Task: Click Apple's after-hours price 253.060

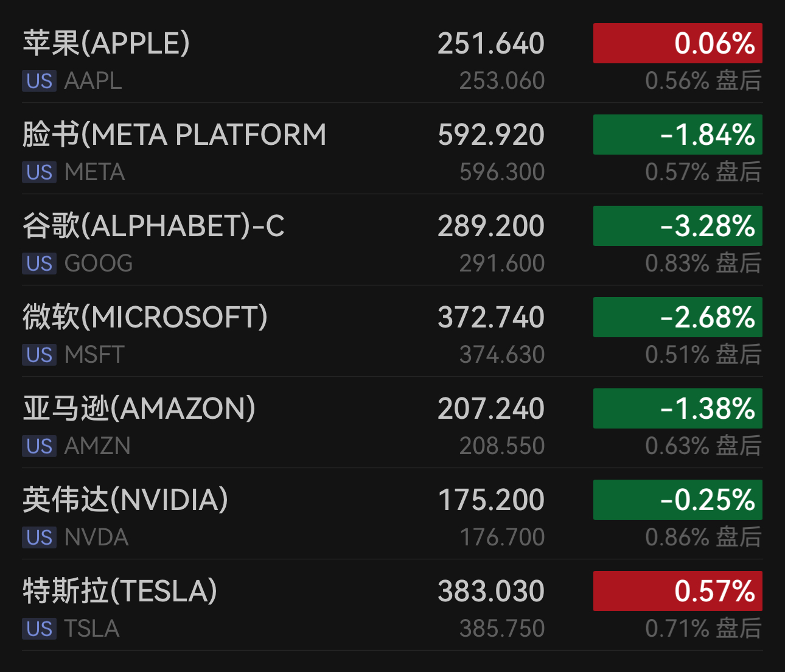Action: click(500, 80)
